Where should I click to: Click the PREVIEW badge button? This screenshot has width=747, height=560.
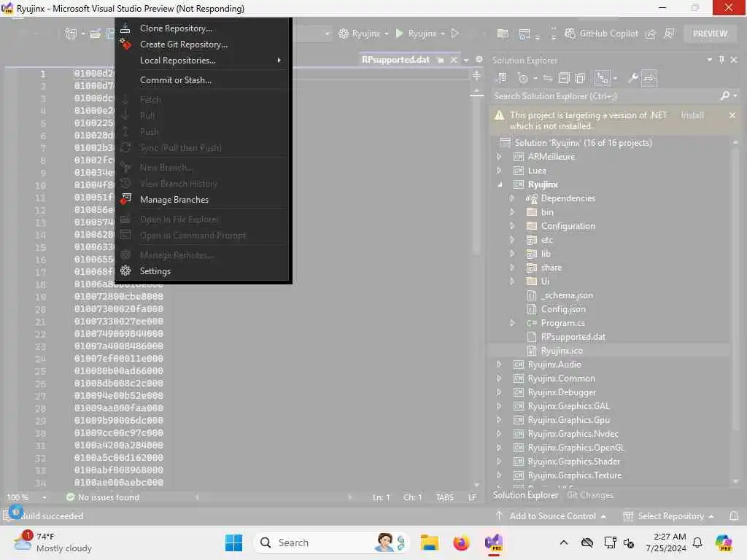(x=710, y=34)
